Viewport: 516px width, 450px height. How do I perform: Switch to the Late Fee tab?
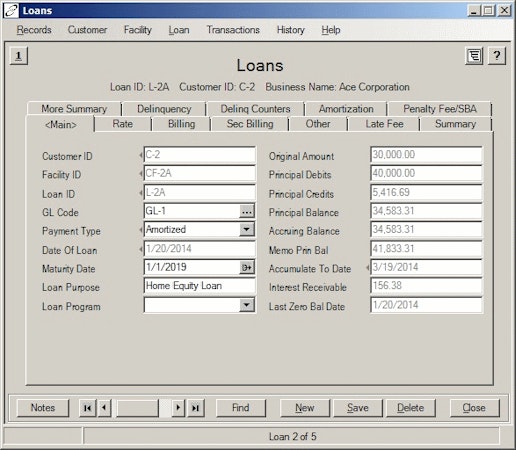pos(384,124)
